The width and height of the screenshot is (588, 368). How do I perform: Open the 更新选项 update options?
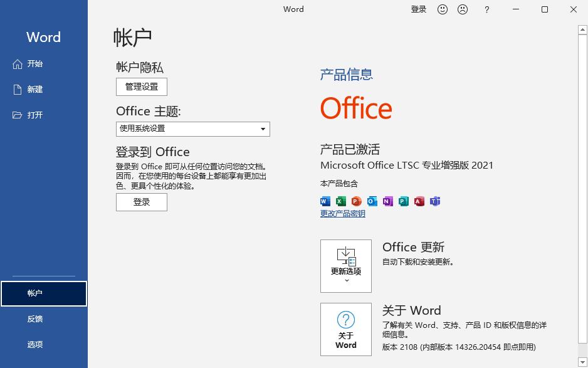(x=345, y=266)
